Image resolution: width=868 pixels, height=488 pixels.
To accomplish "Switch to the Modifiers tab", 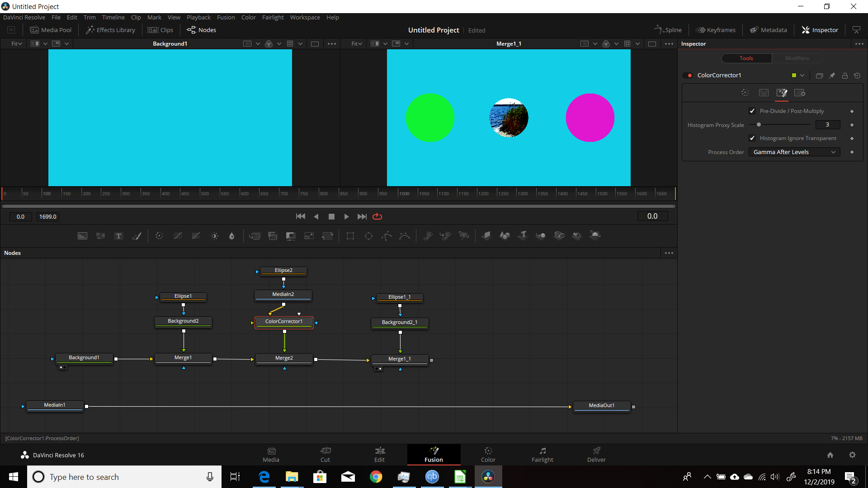I will click(797, 58).
